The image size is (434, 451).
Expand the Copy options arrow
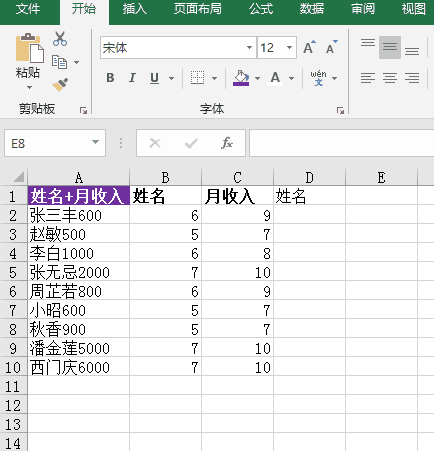point(76,62)
